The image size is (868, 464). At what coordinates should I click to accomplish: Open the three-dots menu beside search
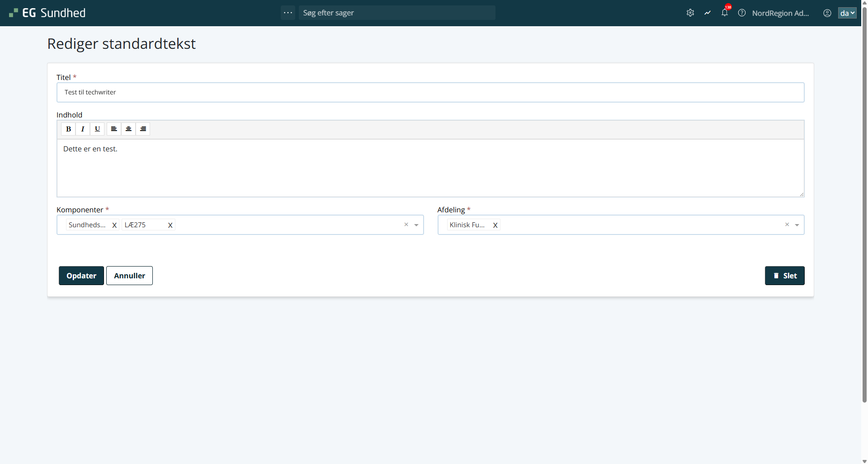288,13
